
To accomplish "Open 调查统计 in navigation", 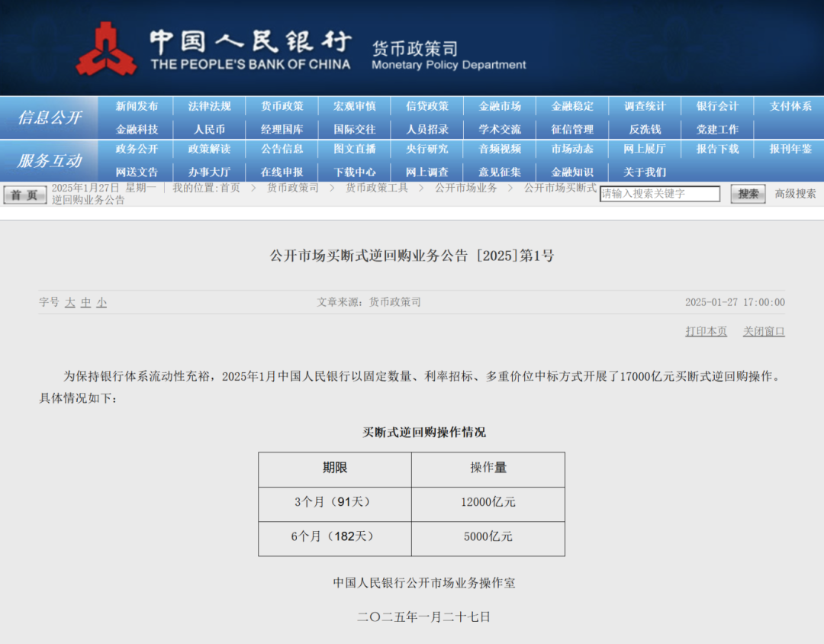I will (x=645, y=107).
